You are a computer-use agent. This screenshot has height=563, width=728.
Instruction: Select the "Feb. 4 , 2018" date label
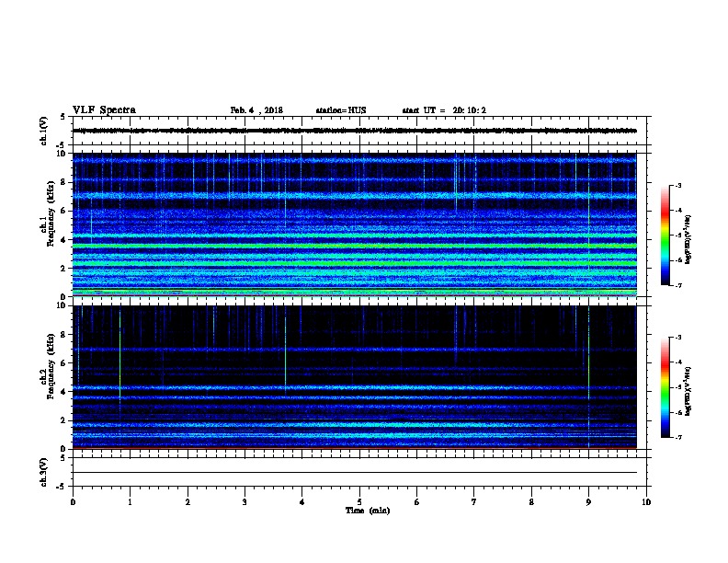point(256,110)
